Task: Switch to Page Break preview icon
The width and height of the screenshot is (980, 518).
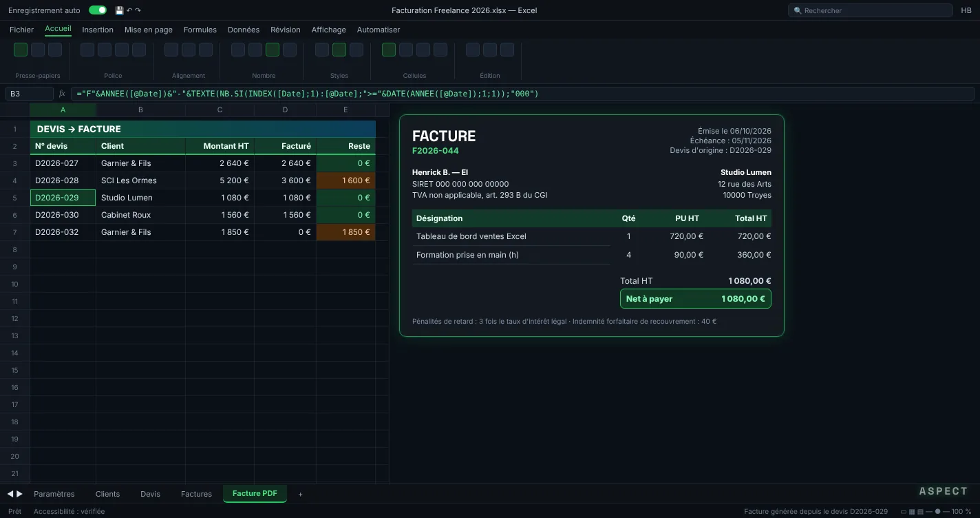Action: click(x=920, y=512)
